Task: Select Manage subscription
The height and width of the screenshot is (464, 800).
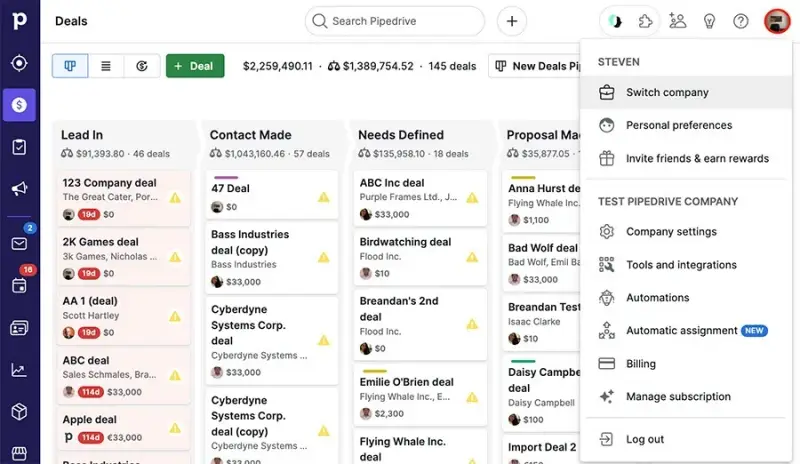Action: (686, 397)
